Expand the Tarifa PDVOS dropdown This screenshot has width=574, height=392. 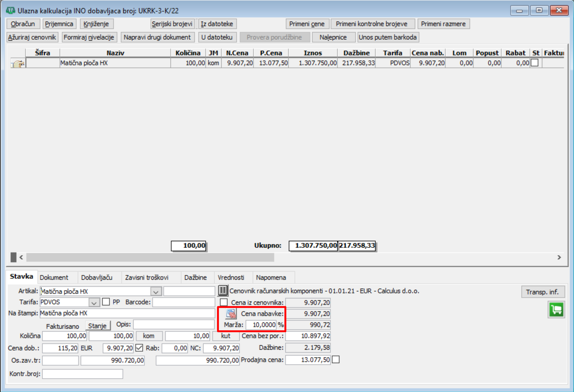tap(94, 302)
